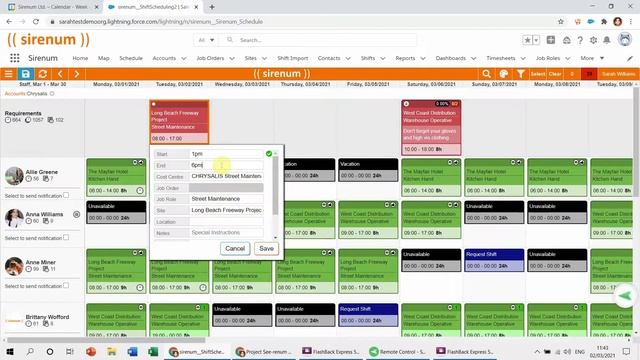Click the green arrow floating button
Screen dimensions: 640x360
(625, 296)
